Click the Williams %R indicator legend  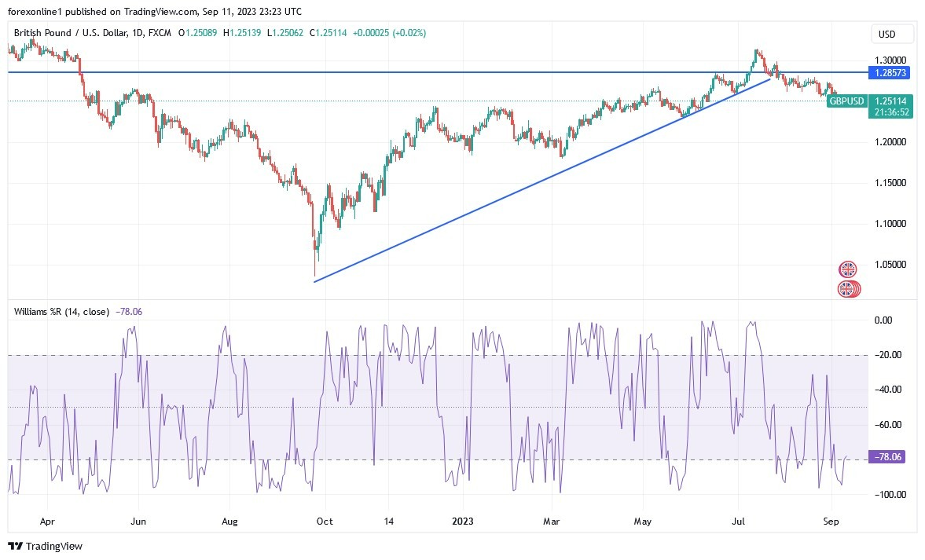click(61, 312)
